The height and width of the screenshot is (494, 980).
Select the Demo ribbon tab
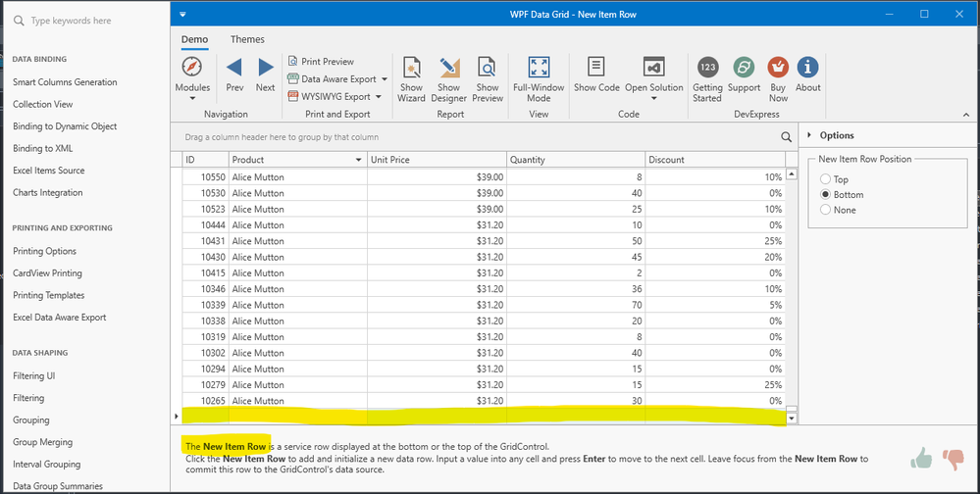click(x=194, y=39)
